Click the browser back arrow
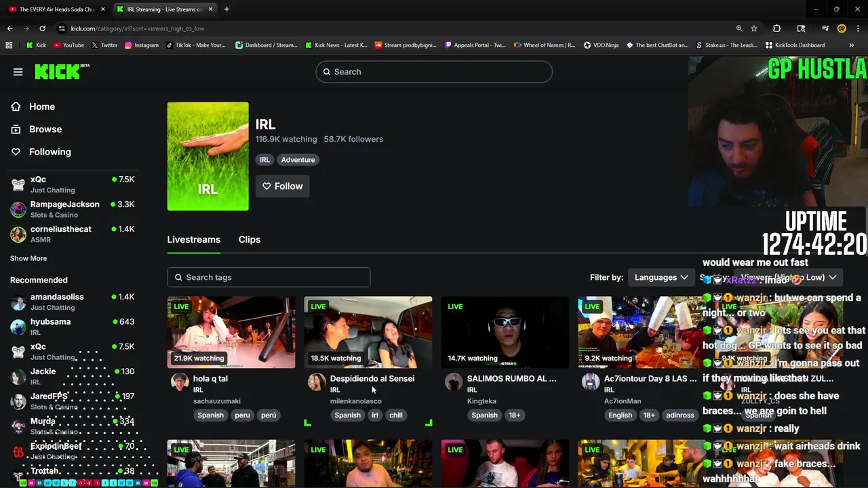868x488 pixels. pos(9,28)
